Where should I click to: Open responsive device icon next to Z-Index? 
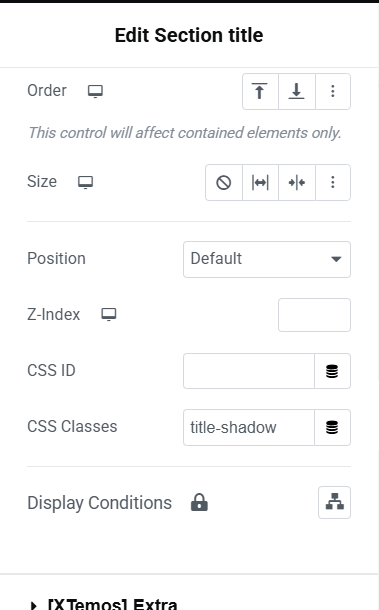click(x=109, y=314)
